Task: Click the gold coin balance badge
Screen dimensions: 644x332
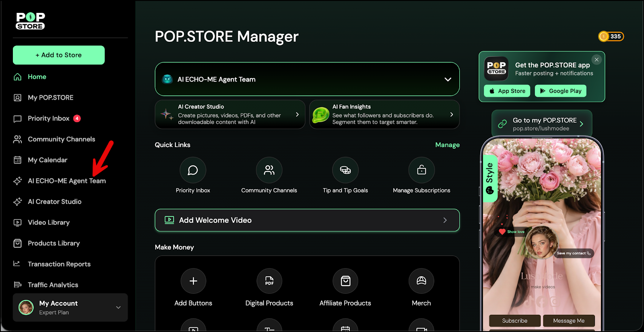Action: pos(611,37)
